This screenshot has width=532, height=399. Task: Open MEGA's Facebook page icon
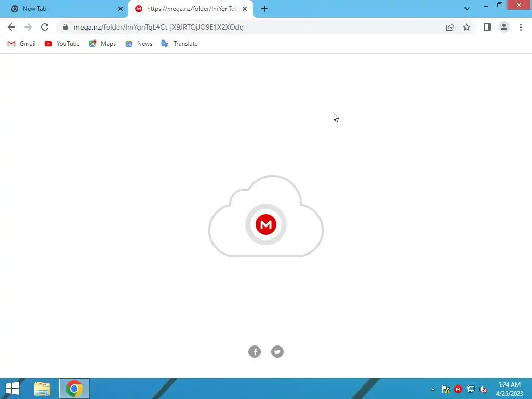255,352
